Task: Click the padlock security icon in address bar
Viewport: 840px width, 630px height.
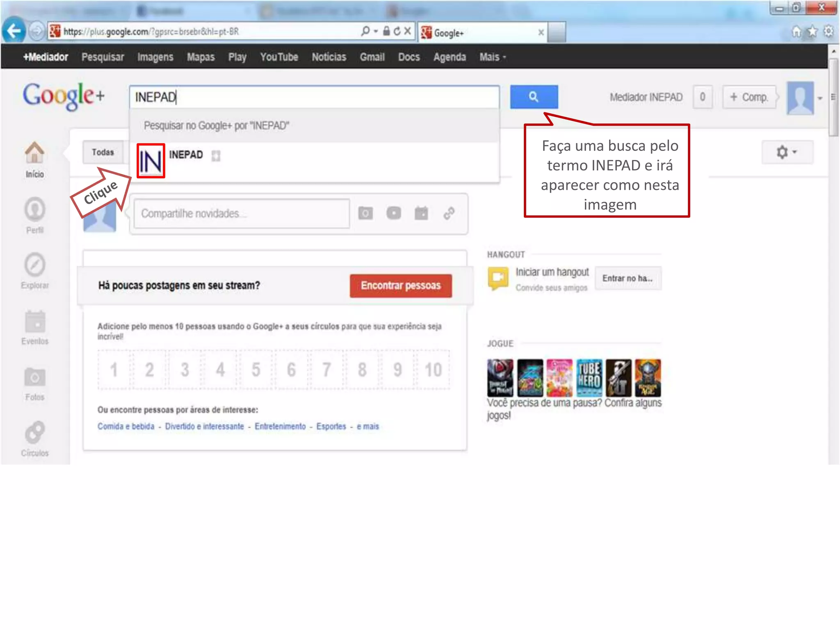Action: click(x=386, y=31)
